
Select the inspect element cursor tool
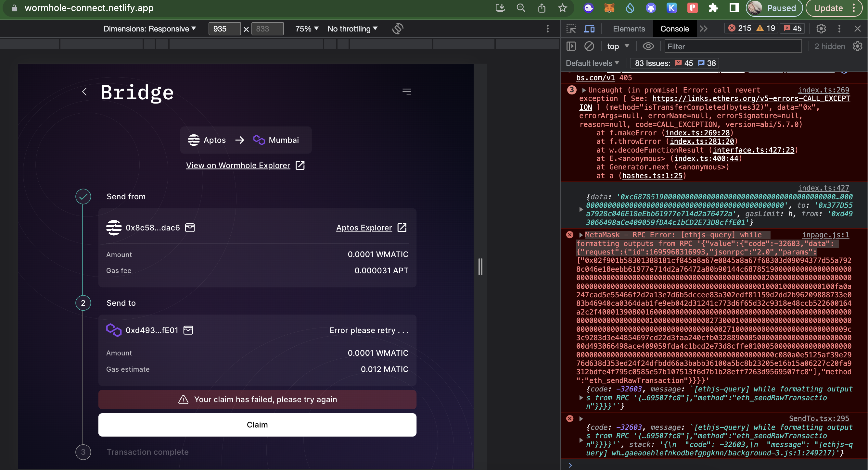[x=571, y=29]
